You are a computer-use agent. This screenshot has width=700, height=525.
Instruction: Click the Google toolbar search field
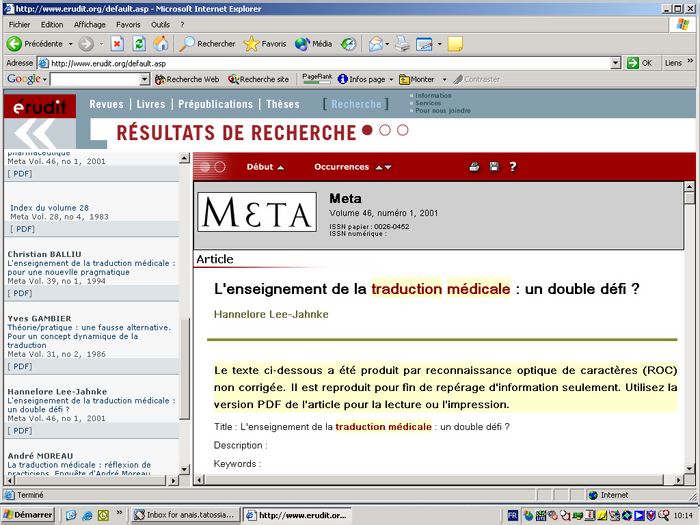[95, 79]
